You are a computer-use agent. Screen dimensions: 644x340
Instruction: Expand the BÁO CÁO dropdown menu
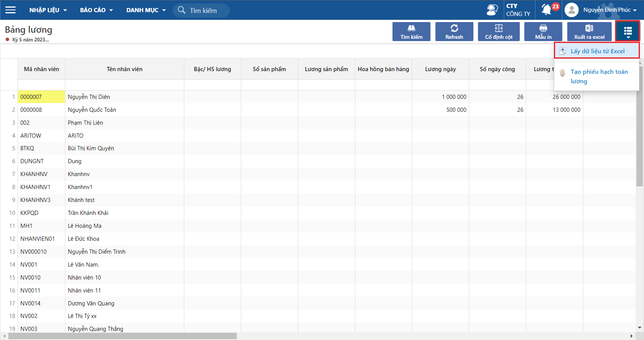click(x=96, y=10)
